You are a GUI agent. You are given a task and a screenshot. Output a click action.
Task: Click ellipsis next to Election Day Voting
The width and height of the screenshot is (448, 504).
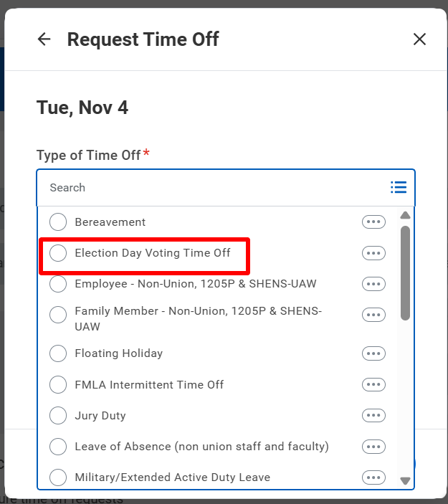tap(373, 253)
